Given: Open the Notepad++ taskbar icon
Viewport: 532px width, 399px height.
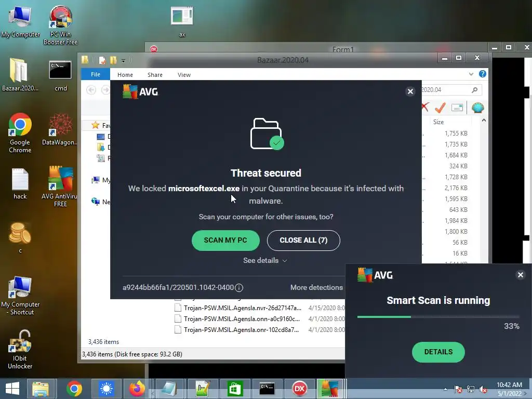Looking at the screenshot, I should click(x=203, y=389).
